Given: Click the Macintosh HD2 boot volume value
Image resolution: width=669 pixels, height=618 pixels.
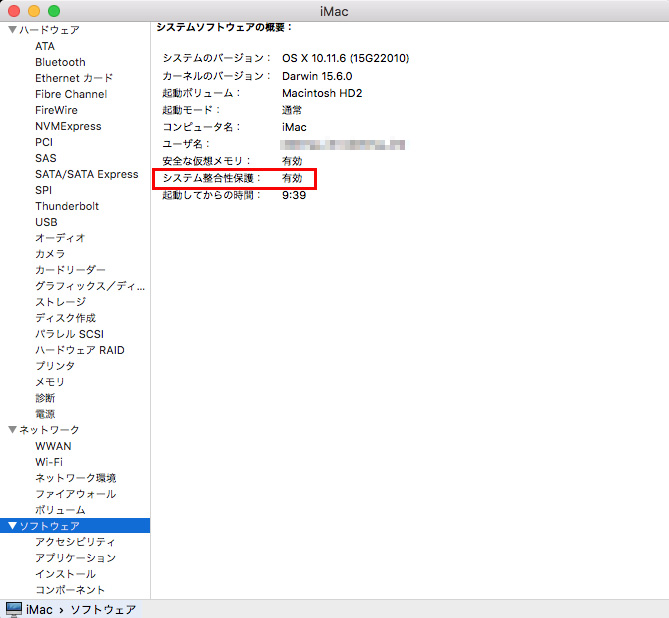Looking at the screenshot, I should tap(322, 93).
